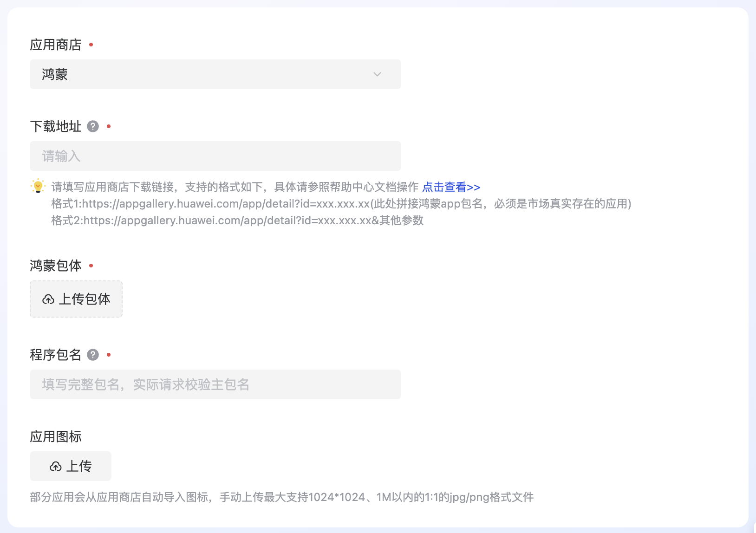The image size is (756, 533).
Task: Focus the 下载地址 input field
Action: tap(215, 156)
